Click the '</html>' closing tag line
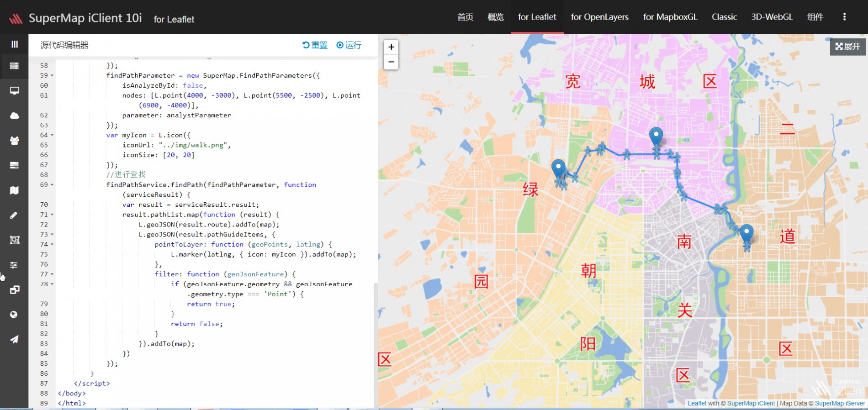 pos(72,404)
